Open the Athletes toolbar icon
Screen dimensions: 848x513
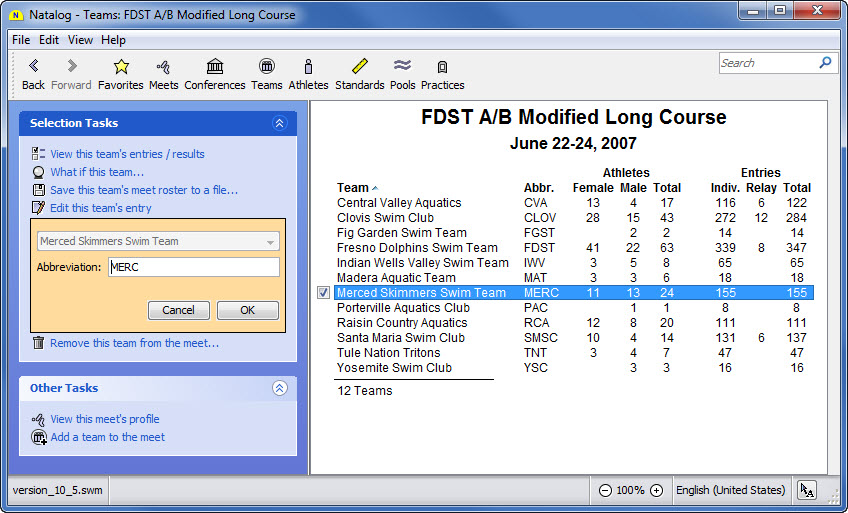pyautogui.click(x=308, y=67)
